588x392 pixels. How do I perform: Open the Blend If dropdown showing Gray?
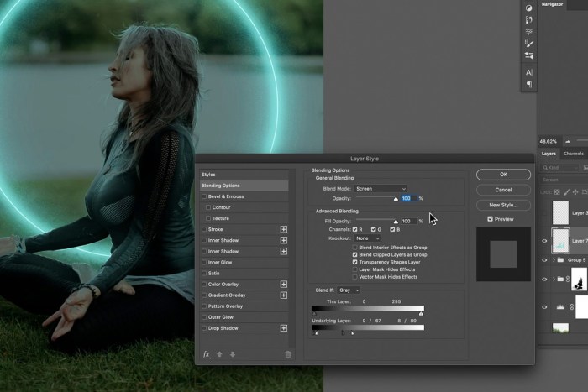click(x=349, y=290)
